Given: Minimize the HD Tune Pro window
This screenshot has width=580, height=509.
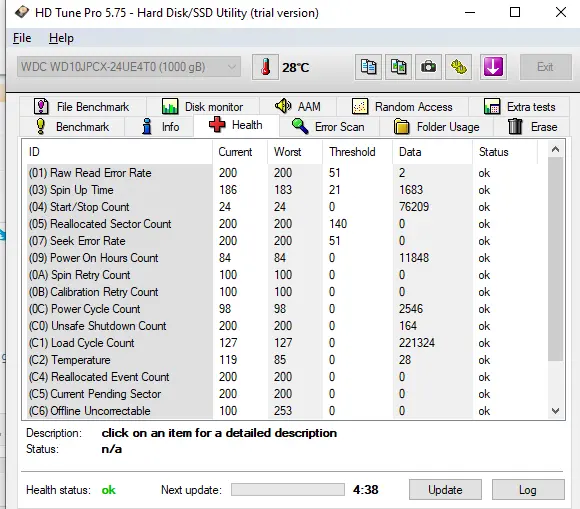Looking at the screenshot, I should pyautogui.click(x=470, y=12).
